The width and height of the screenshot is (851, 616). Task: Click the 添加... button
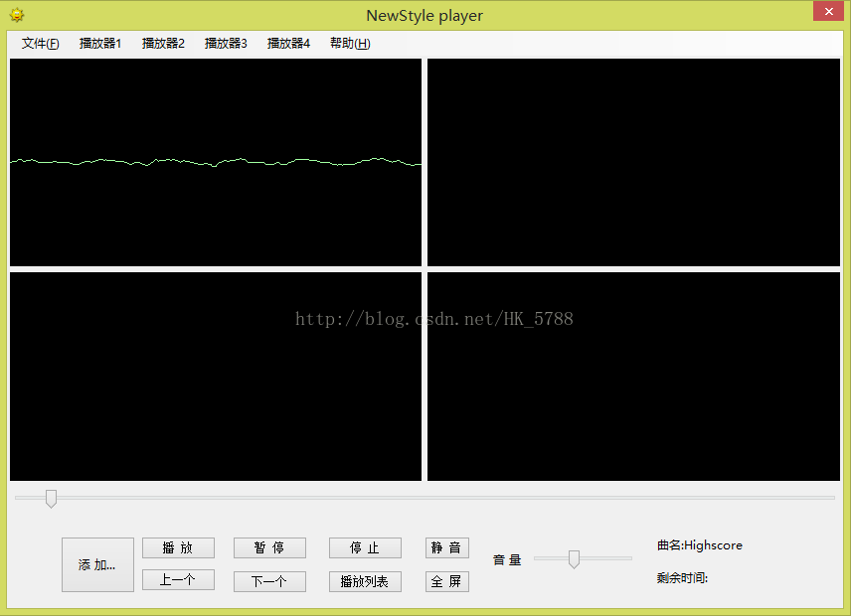(97, 564)
